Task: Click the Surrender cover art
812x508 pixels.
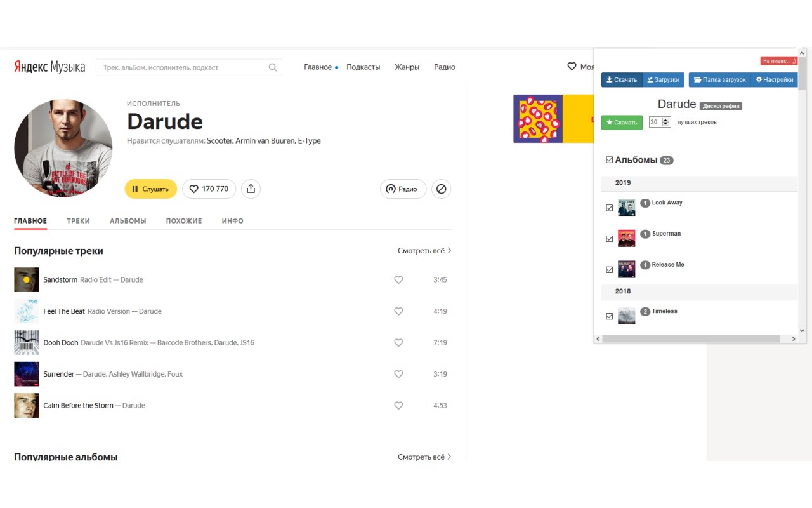Action: [26, 374]
